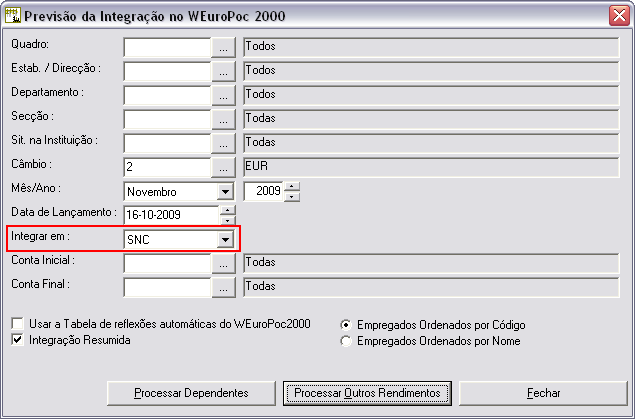Decrease Data de Lançamento with down arrow

click(228, 220)
